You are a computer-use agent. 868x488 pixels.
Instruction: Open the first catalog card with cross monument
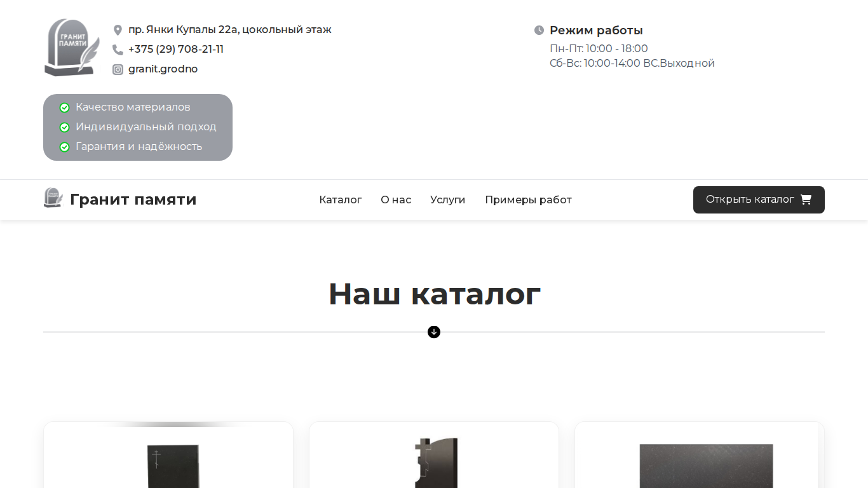168,455
